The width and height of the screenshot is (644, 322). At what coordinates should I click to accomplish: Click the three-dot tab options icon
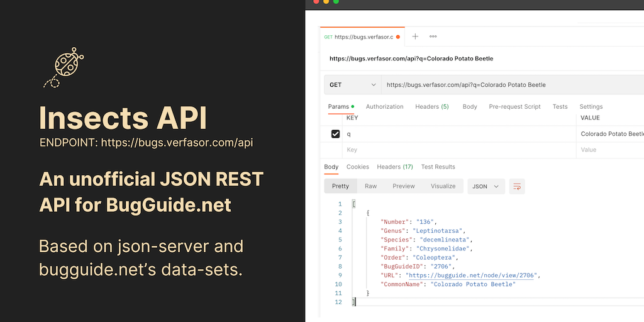pos(433,36)
